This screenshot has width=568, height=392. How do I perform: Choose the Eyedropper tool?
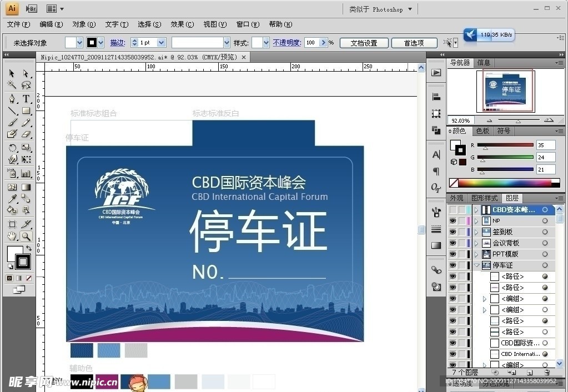click(12, 199)
